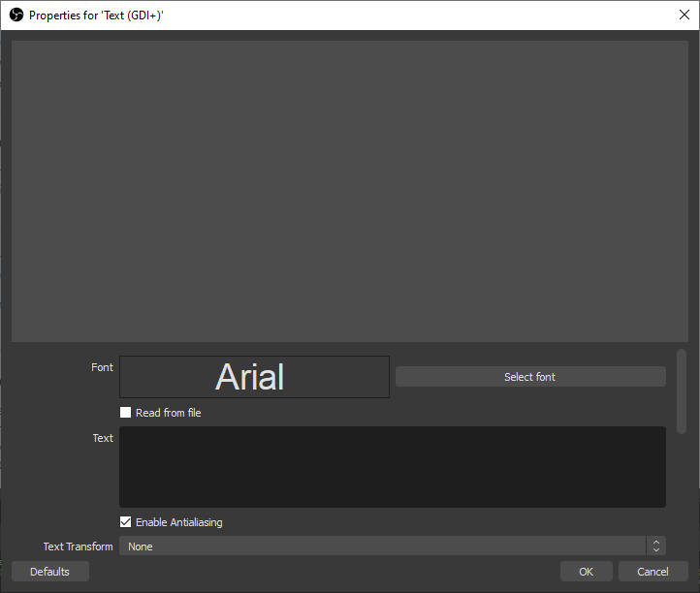Viewport: 700px width, 593px height.
Task: Reset settings with Defaults button
Action: 50,572
